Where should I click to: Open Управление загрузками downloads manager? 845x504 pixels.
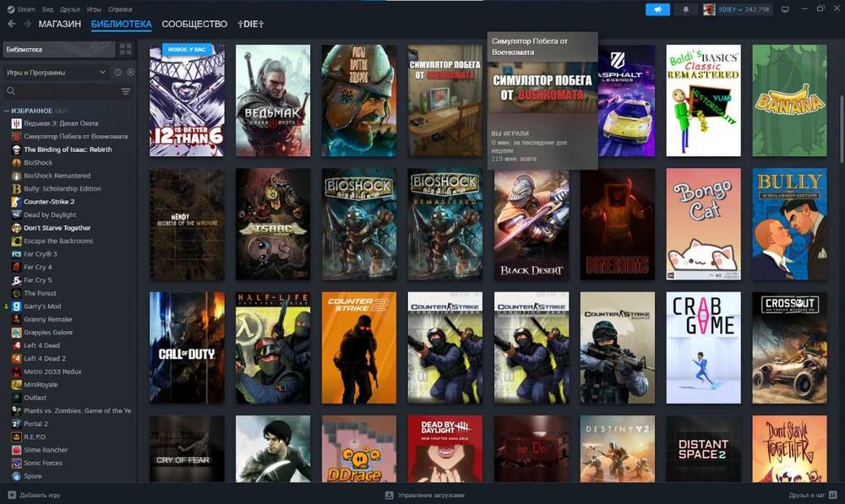coord(425,495)
